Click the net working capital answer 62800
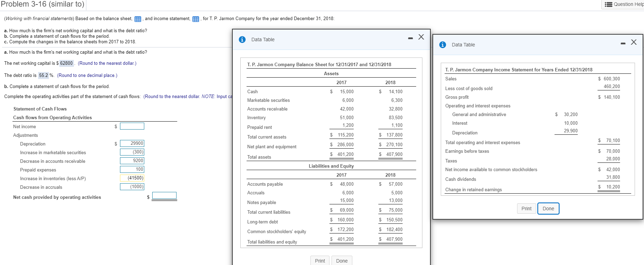This screenshot has width=644, height=265. click(66, 63)
